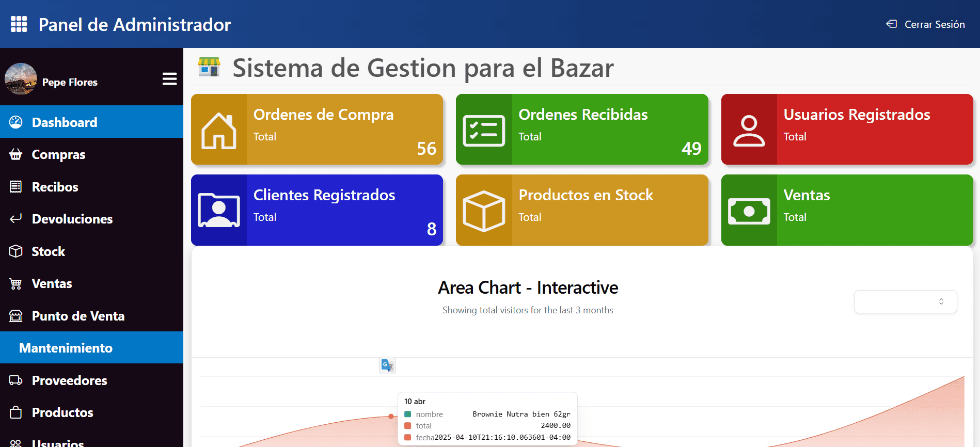
Task: Click the checklist icon on Ordenes Recibidas
Action: coord(484,131)
